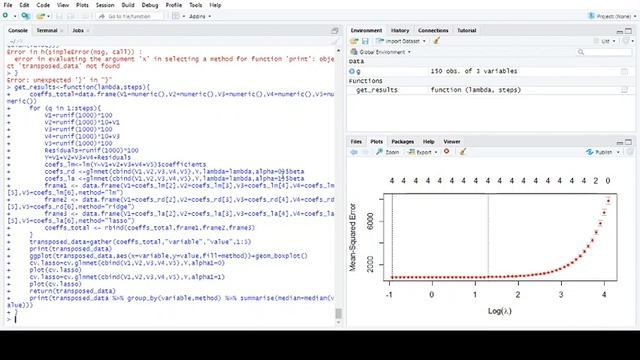Click the console vertical scrollbar thumb
The image size is (640, 360).
click(338, 313)
